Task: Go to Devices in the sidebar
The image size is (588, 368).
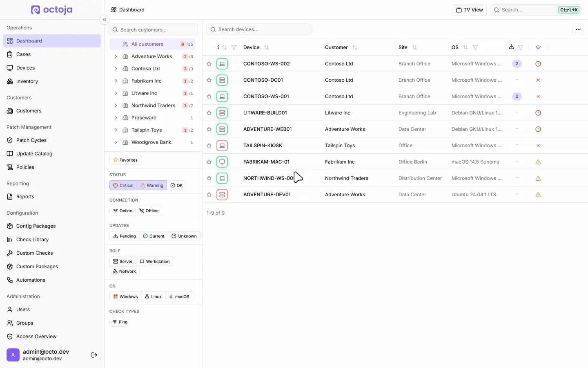Action: (52, 68)
